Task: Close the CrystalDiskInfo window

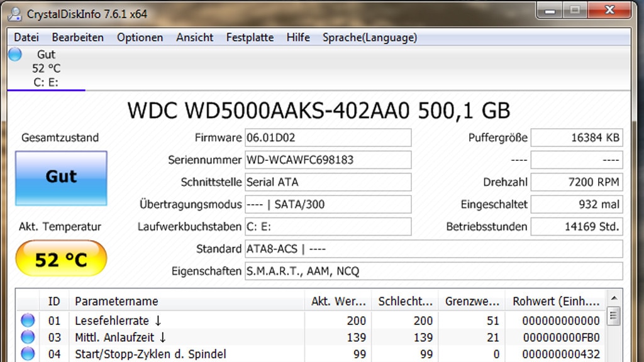Action: tap(609, 10)
